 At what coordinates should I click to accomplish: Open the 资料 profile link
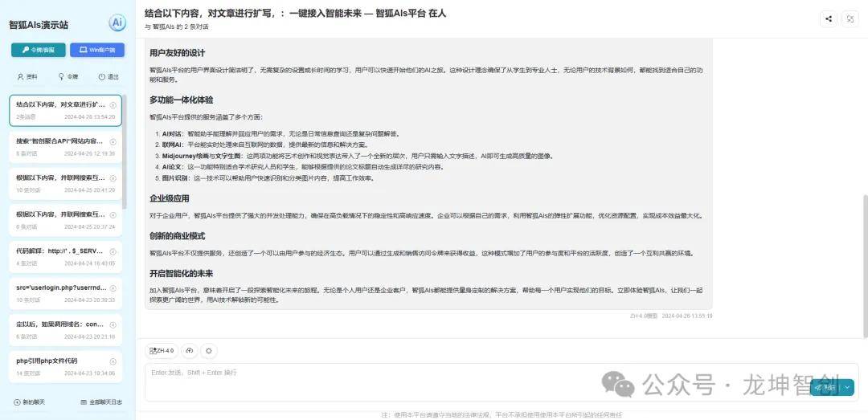[x=27, y=77]
